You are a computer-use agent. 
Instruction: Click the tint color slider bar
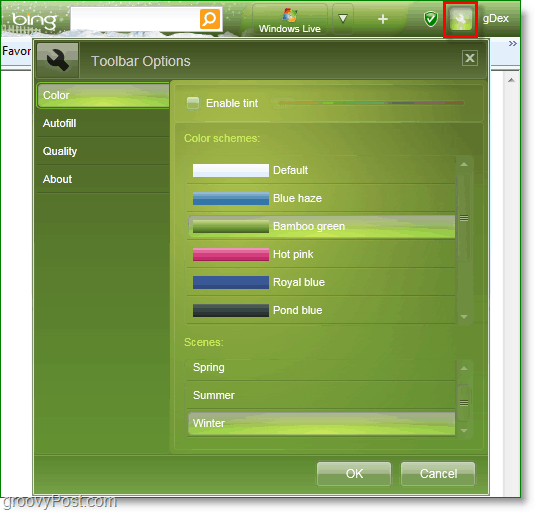point(371,103)
